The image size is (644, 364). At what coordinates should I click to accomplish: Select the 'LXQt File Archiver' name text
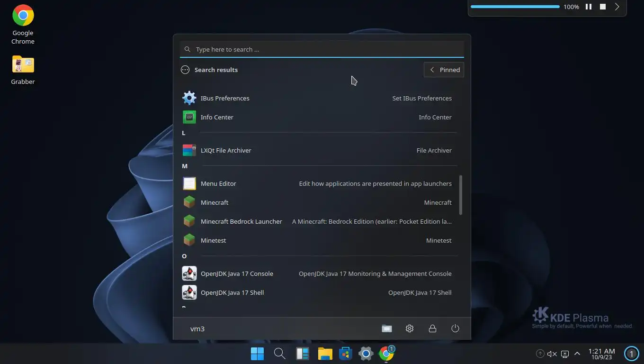(226, 150)
